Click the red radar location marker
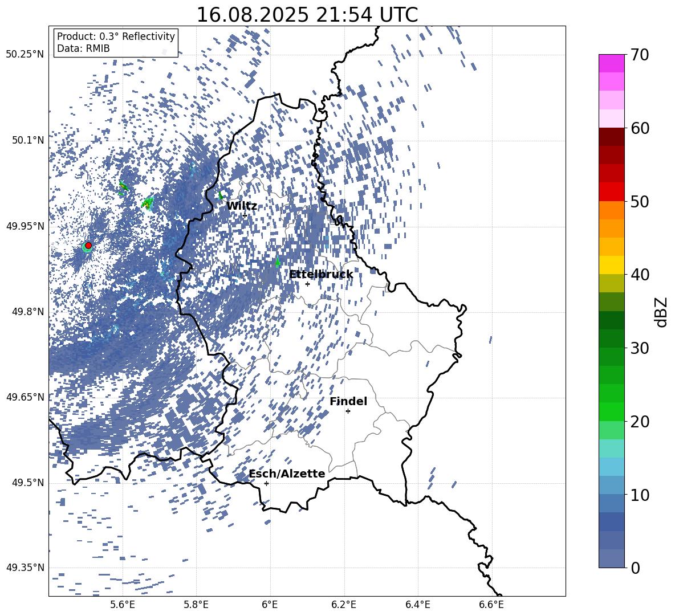Image resolution: width=675 pixels, height=616 pixels. 88,246
